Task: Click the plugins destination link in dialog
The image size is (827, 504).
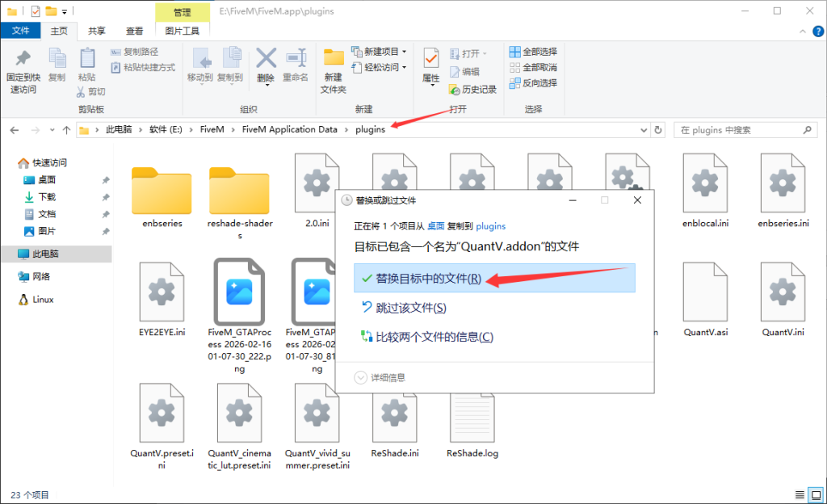Action: (x=490, y=226)
